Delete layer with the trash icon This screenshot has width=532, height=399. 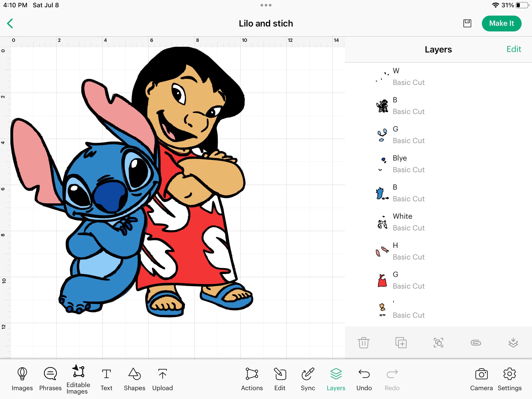[363, 343]
